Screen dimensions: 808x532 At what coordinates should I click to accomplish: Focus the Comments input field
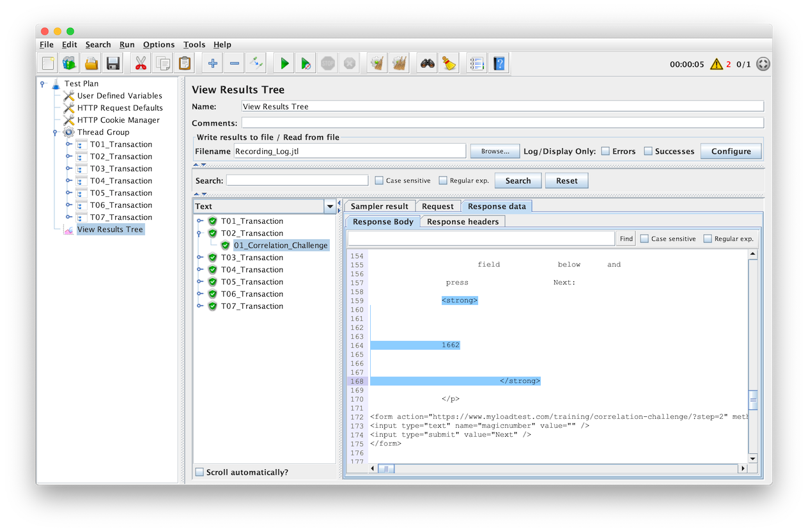click(x=502, y=123)
